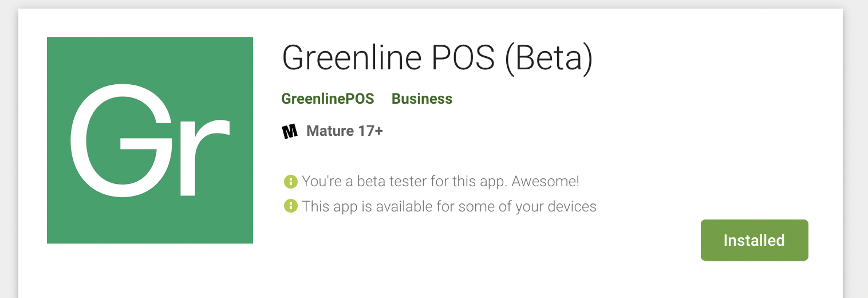Screen dimensions: 868x298
Task: Click the Greenline POS (Beta) app title
Action: [437, 58]
